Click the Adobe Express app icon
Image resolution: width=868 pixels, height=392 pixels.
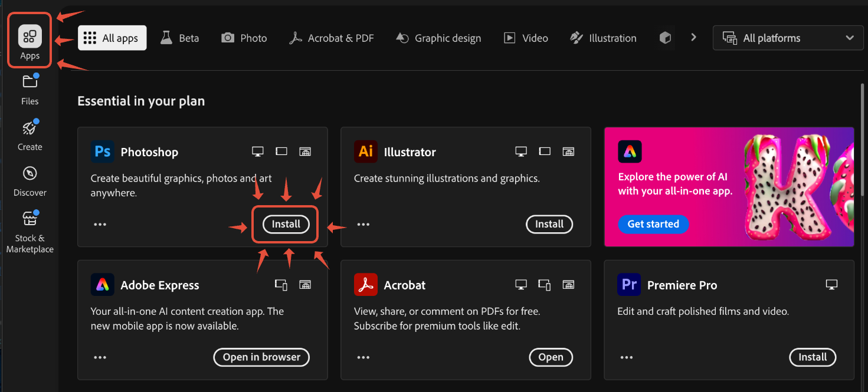[103, 285]
